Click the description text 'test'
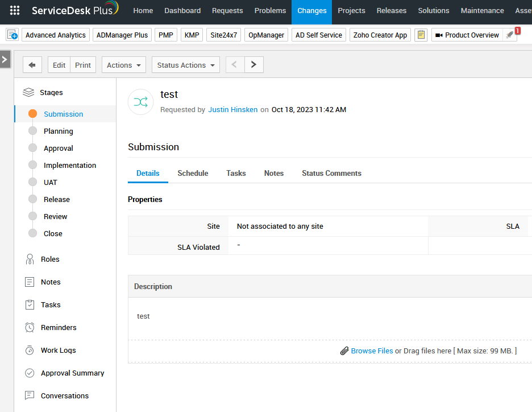This screenshot has height=412, width=532. [x=143, y=316]
